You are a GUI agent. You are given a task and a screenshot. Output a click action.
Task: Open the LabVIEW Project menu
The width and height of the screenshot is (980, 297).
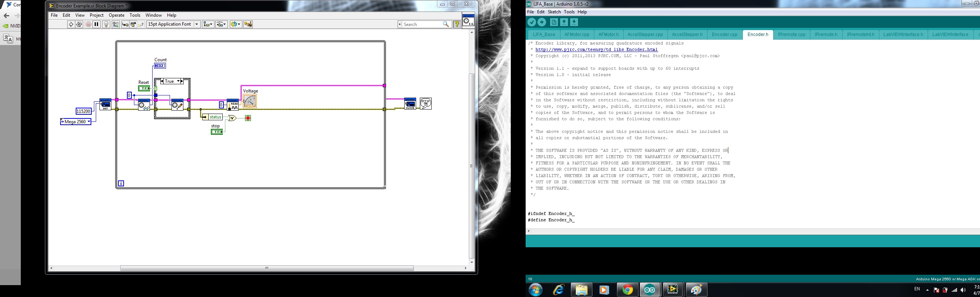click(97, 15)
